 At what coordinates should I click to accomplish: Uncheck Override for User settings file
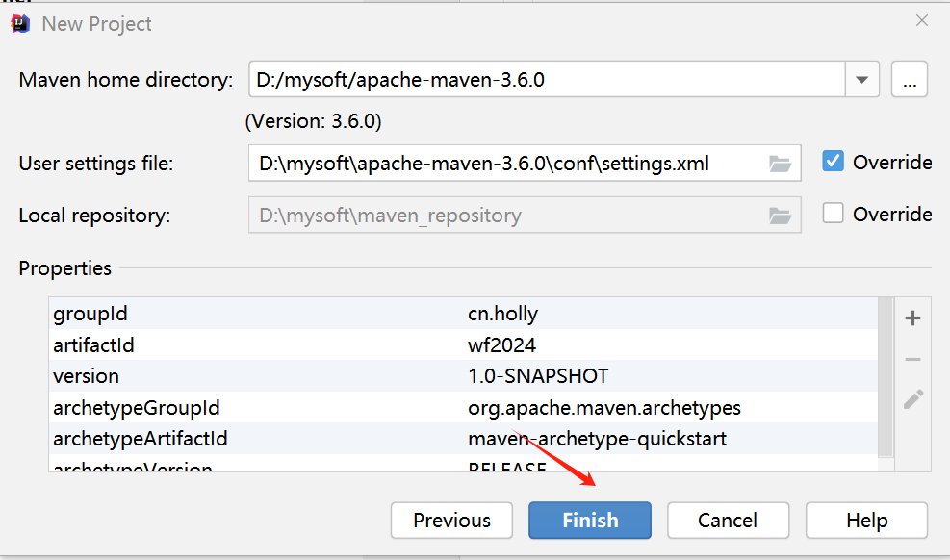(834, 162)
